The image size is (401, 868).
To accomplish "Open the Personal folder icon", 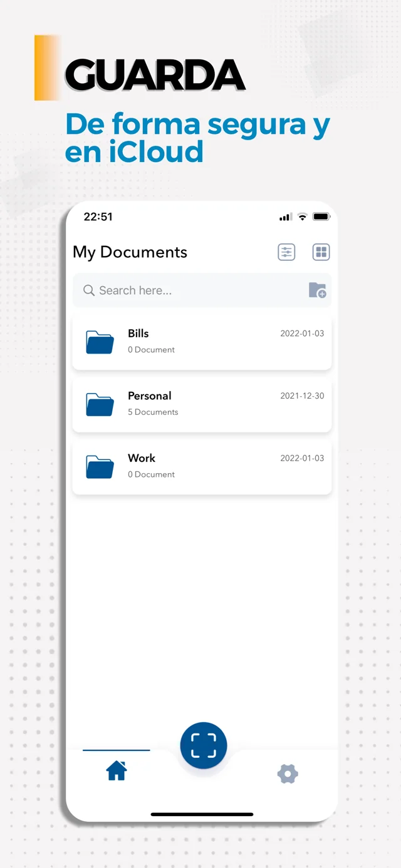I will [100, 404].
